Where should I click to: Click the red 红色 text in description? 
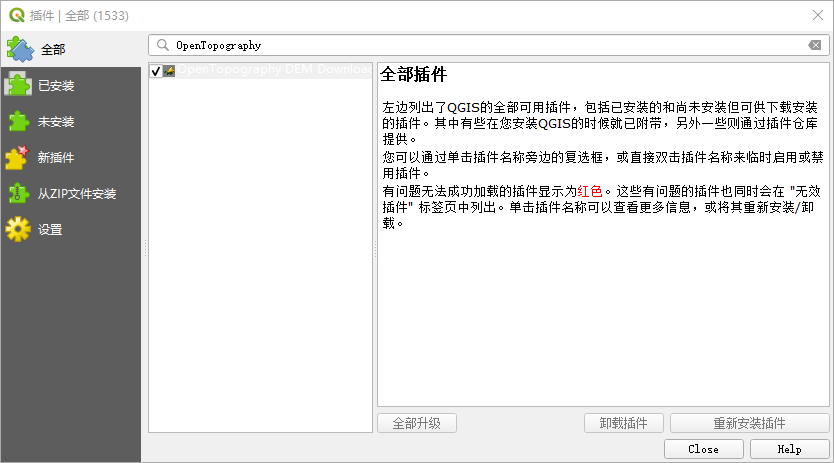coord(590,191)
